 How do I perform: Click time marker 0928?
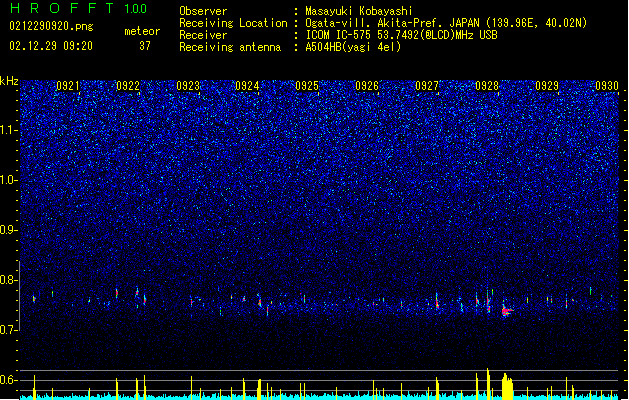(x=487, y=86)
